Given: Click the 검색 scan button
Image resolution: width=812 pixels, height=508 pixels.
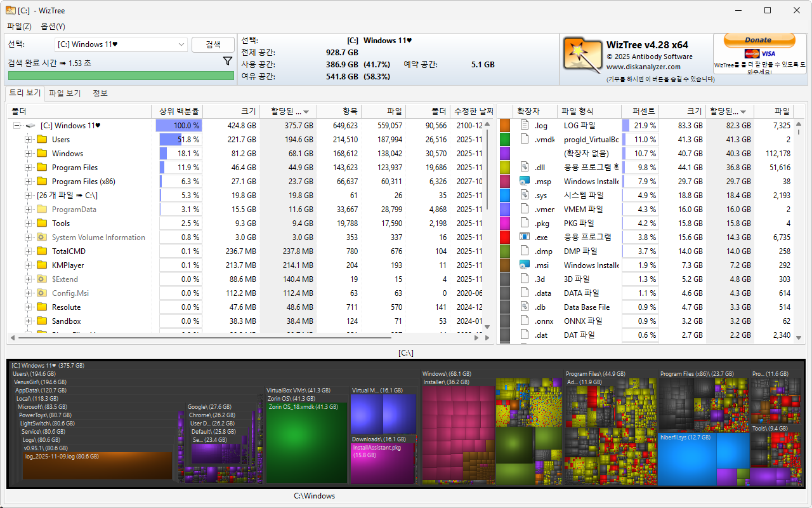Looking at the screenshot, I should 213,44.
